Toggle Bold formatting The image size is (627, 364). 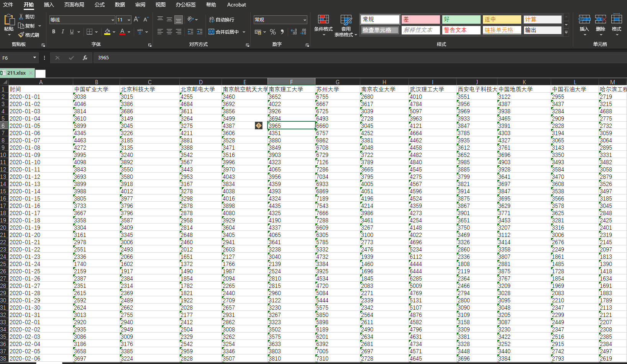coord(54,32)
